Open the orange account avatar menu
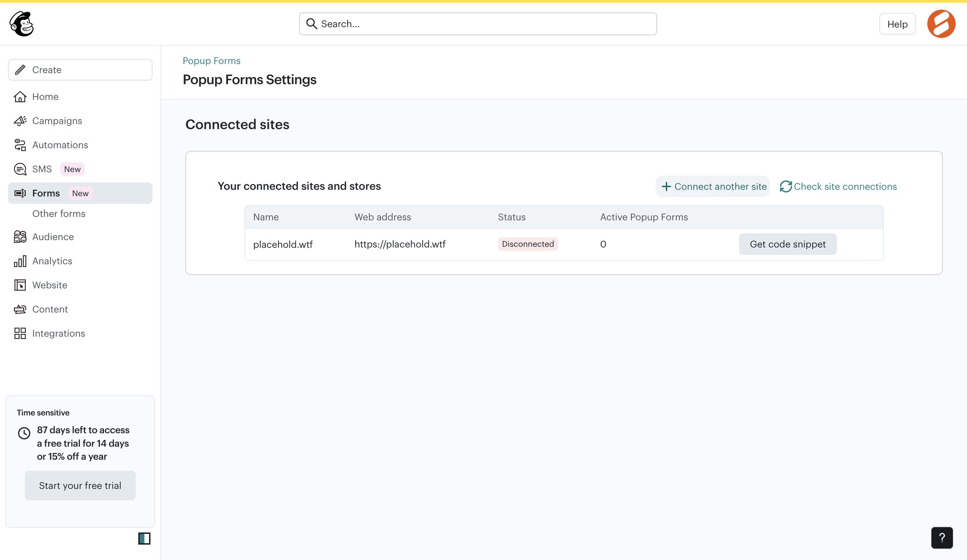This screenshot has width=967, height=560. pyautogui.click(x=941, y=24)
